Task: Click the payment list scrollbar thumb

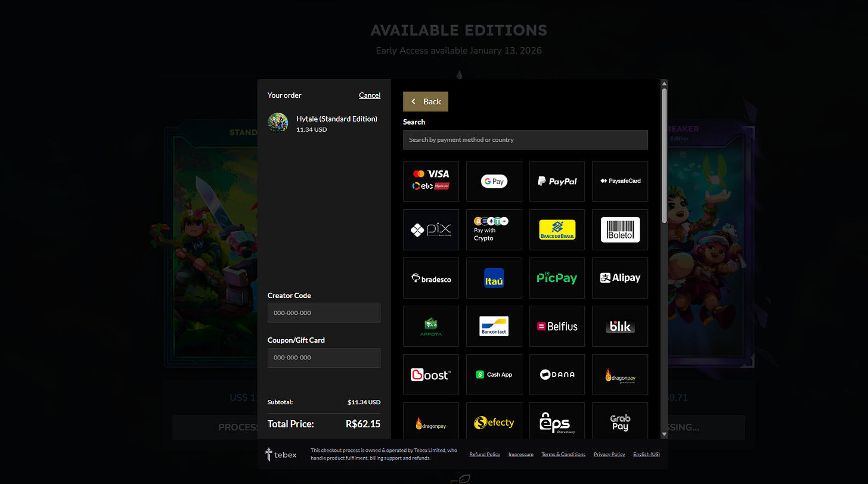Action: tap(664, 156)
